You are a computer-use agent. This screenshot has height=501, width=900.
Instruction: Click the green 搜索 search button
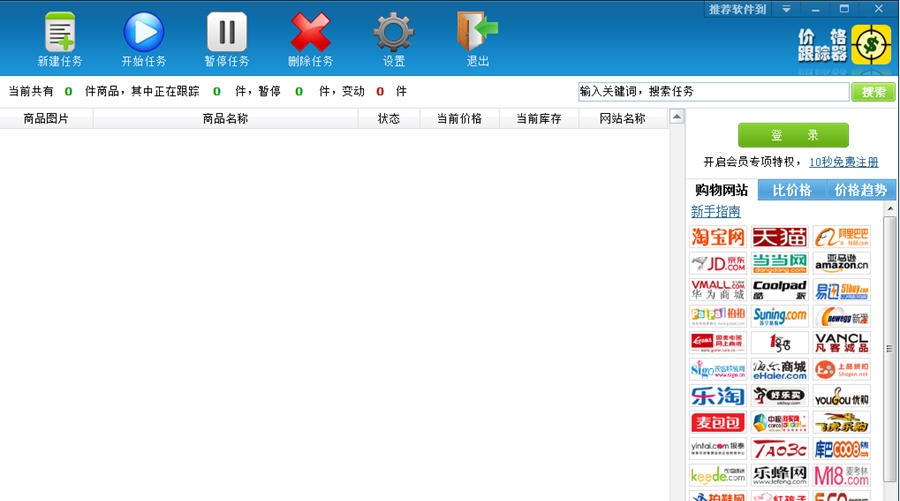[873, 92]
